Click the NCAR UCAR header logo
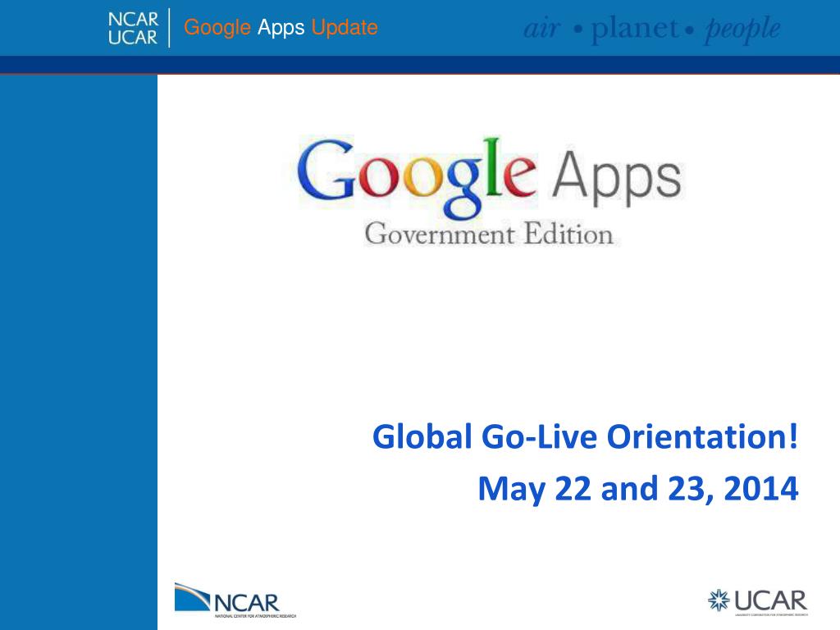Viewport: 840px width, 630px height. [133, 28]
